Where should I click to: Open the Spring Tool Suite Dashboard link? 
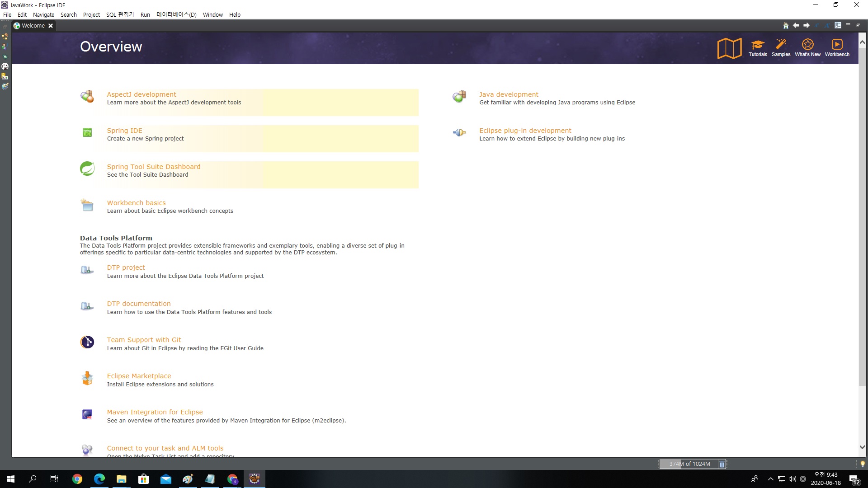coord(153,167)
